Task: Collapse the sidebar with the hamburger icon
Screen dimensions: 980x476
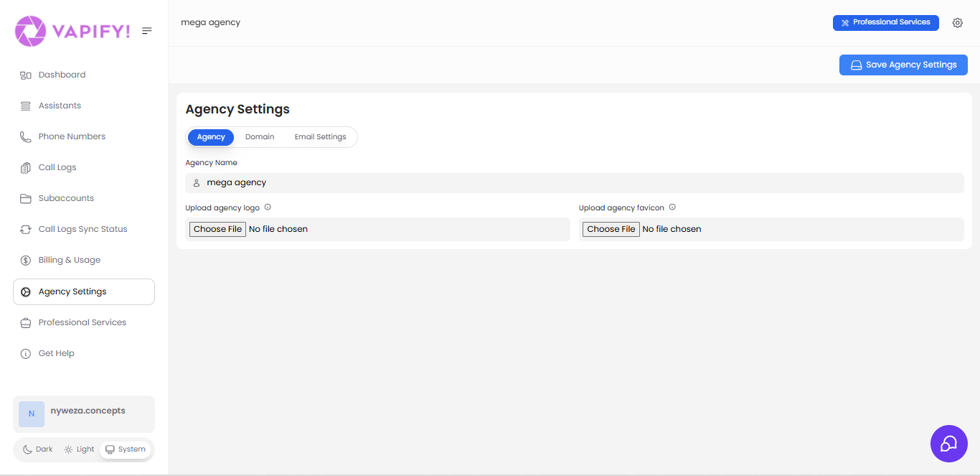Action: (147, 31)
